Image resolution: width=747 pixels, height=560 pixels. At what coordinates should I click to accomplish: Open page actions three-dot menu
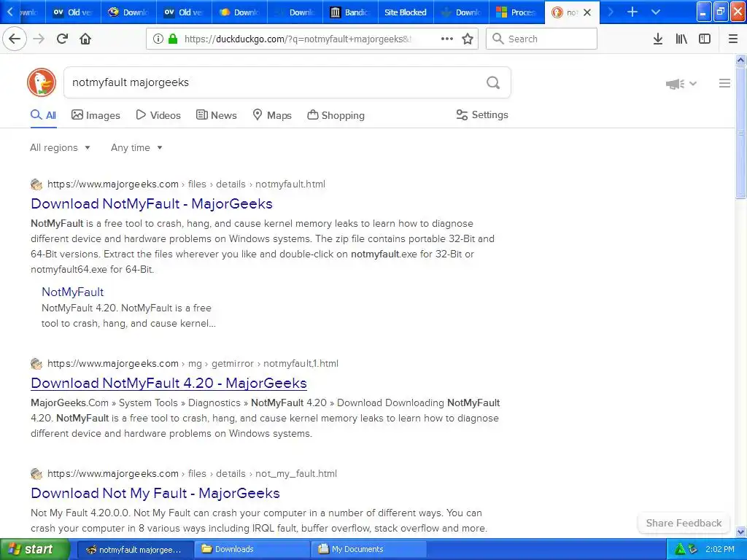(x=447, y=39)
